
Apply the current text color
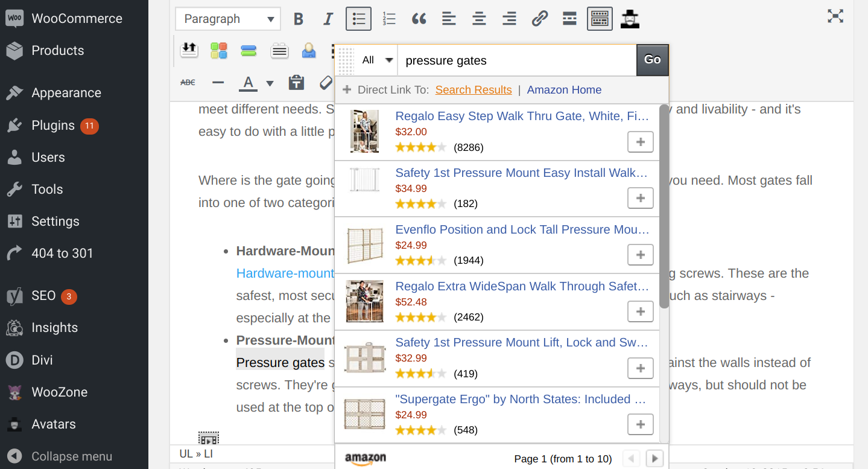coord(248,83)
